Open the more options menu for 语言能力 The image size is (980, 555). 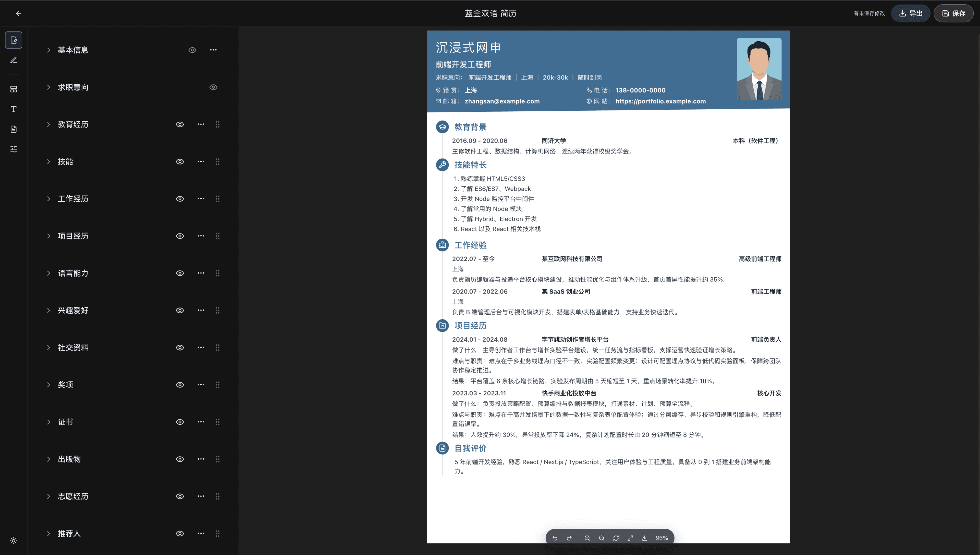201,273
